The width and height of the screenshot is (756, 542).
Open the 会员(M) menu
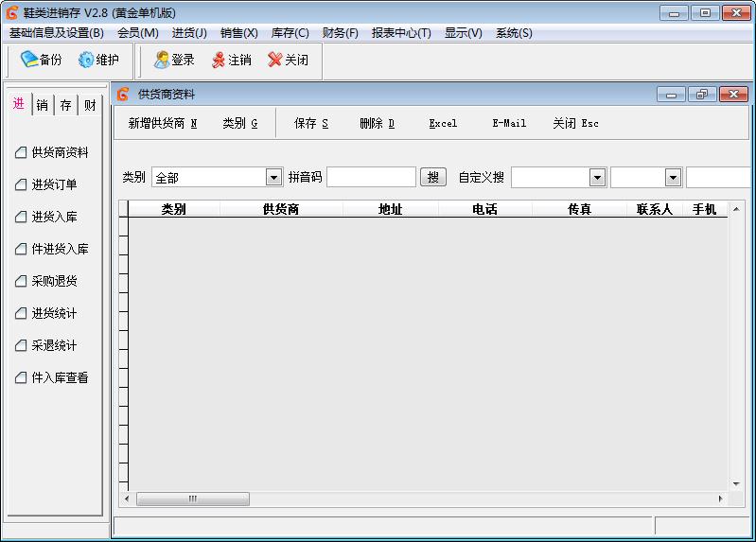tap(138, 33)
